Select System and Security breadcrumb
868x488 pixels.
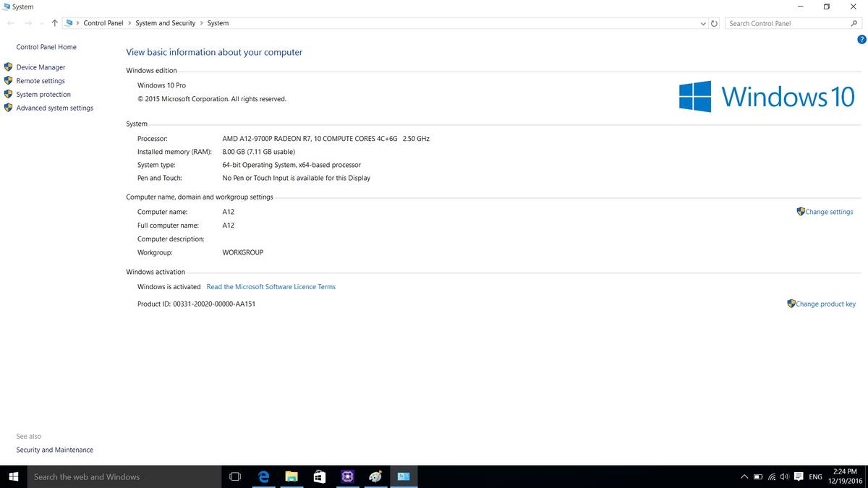(165, 23)
